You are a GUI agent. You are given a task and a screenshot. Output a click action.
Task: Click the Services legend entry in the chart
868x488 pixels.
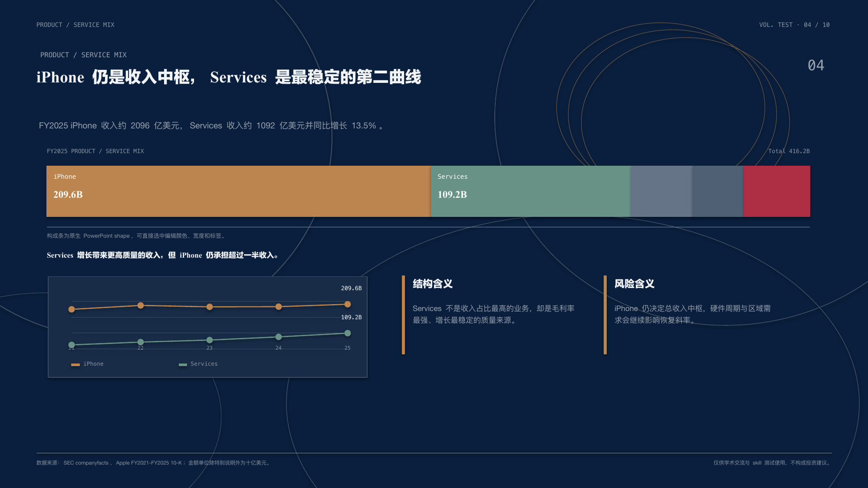click(x=198, y=364)
